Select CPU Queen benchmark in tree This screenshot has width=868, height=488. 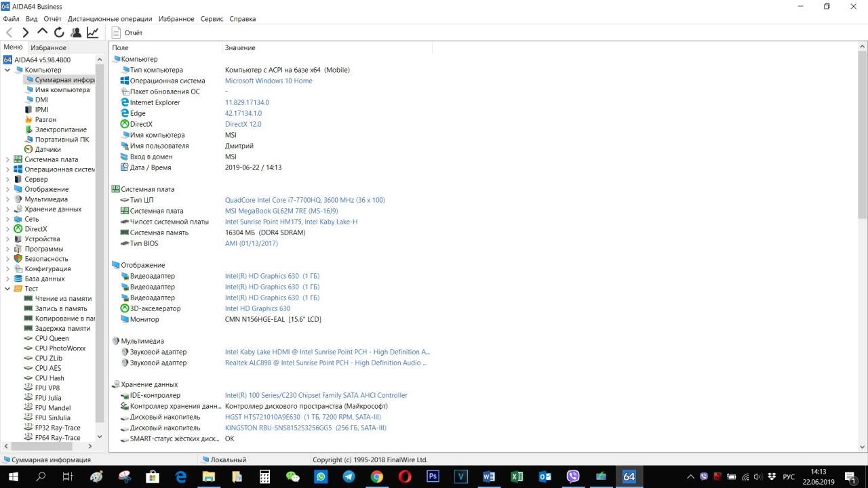[52, 338]
